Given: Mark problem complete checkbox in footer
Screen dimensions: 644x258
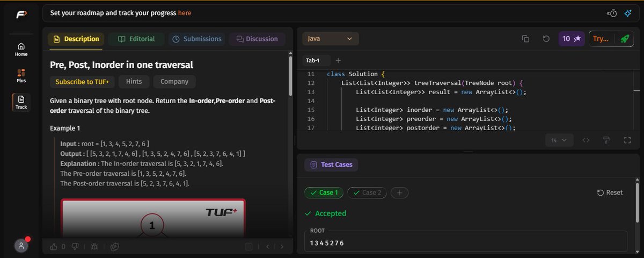Looking at the screenshot, I should click(x=248, y=247).
